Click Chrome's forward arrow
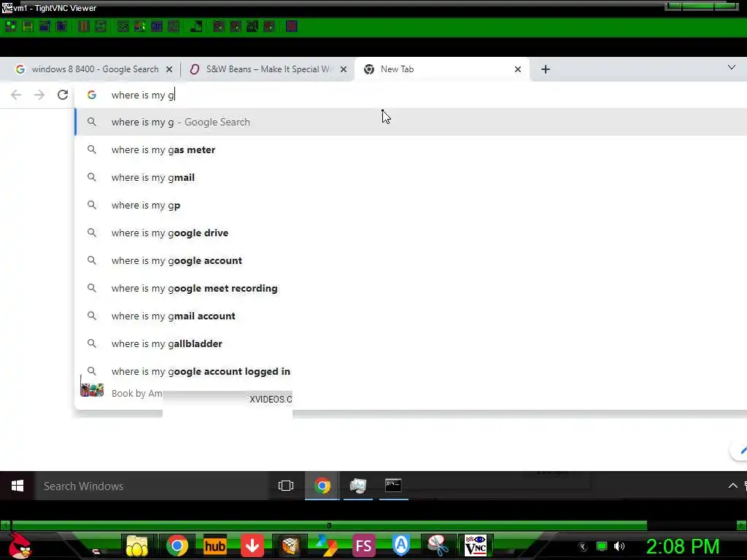The image size is (747, 560). (x=39, y=95)
